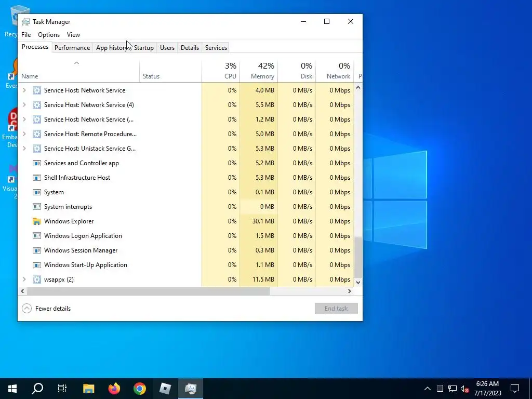Screen dimensions: 532x399
Task: Click the Task Manager title bar icon
Action: (x=26, y=22)
